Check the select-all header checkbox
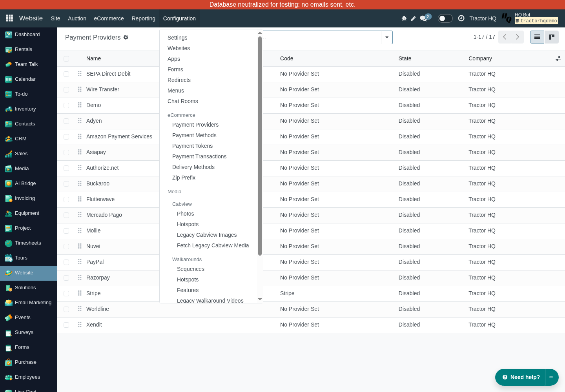 (66, 59)
